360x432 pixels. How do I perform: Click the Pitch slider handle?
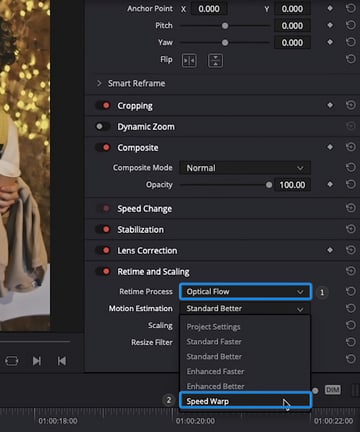point(225,26)
